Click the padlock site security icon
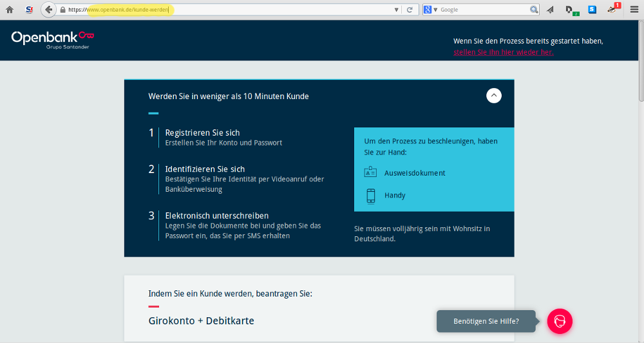Image resolution: width=644 pixels, height=343 pixels. [x=62, y=10]
